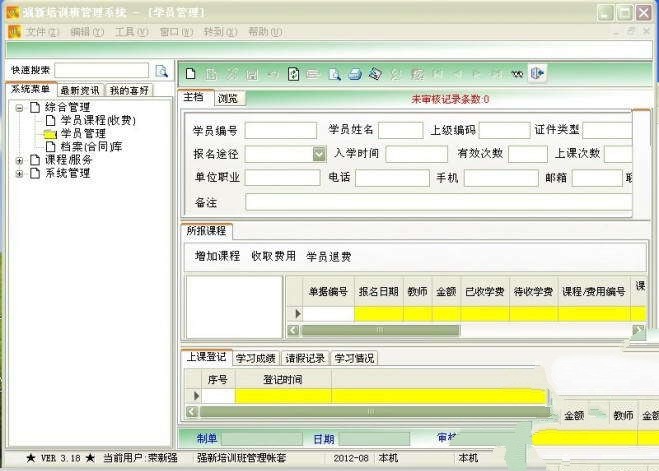
Task: Open the 报名途径 dropdown arrow
Action: point(319,154)
